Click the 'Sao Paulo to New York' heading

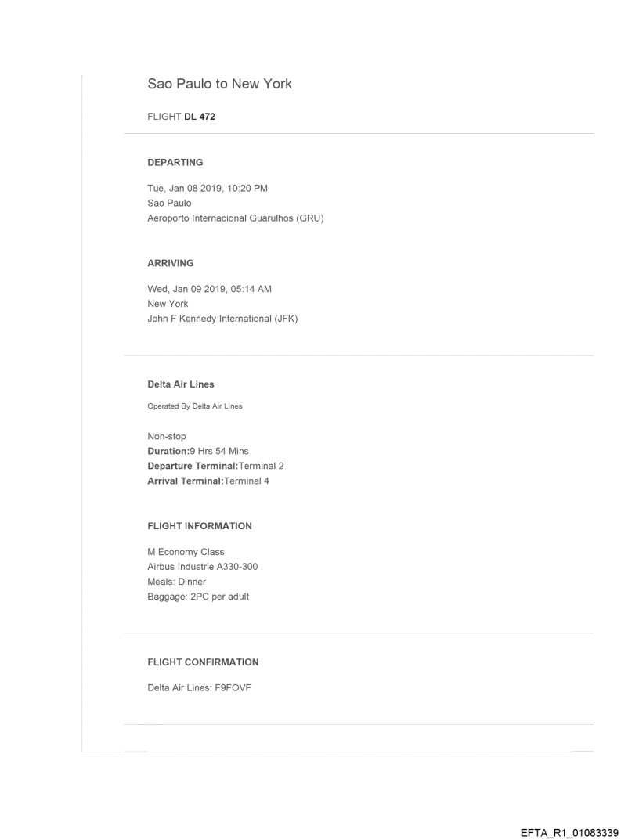pyautogui.click(x=219, y=84)
